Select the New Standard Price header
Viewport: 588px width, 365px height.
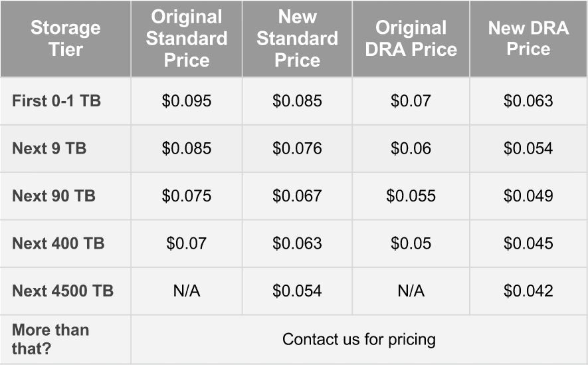click(297, 39)
